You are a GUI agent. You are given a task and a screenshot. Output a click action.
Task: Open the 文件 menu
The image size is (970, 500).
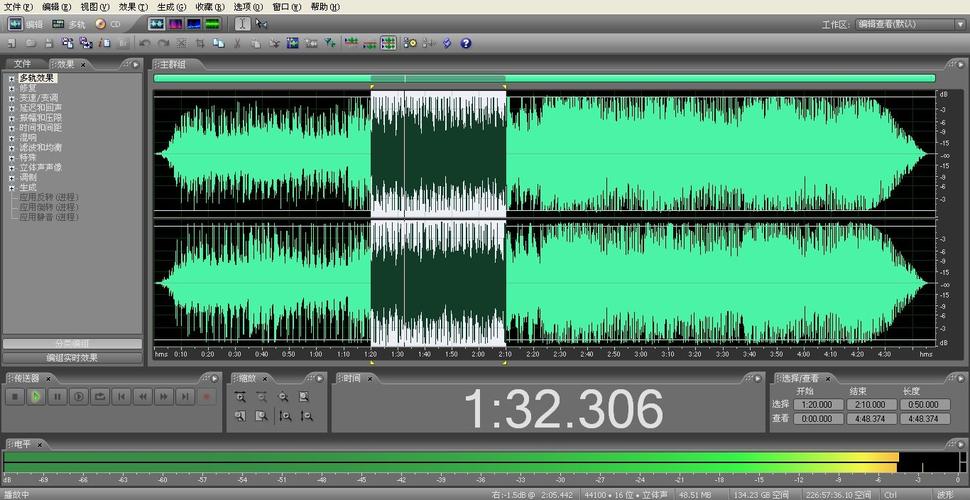point(18,7)
